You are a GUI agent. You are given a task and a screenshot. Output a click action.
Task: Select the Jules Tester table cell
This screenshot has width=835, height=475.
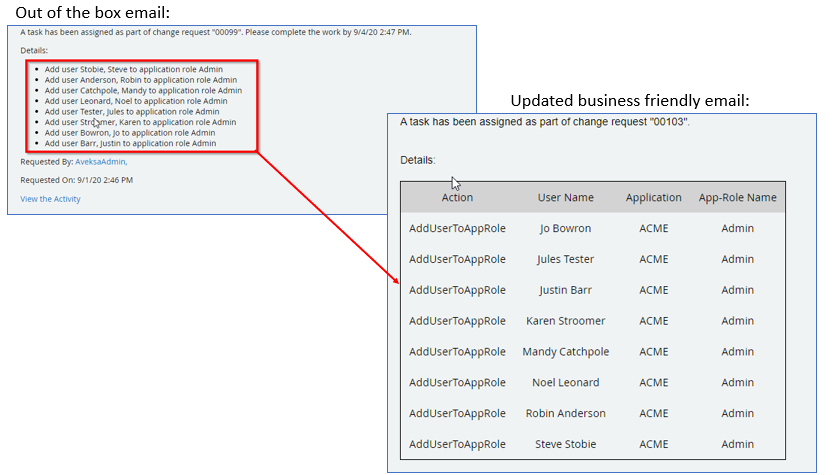[565, 259]
